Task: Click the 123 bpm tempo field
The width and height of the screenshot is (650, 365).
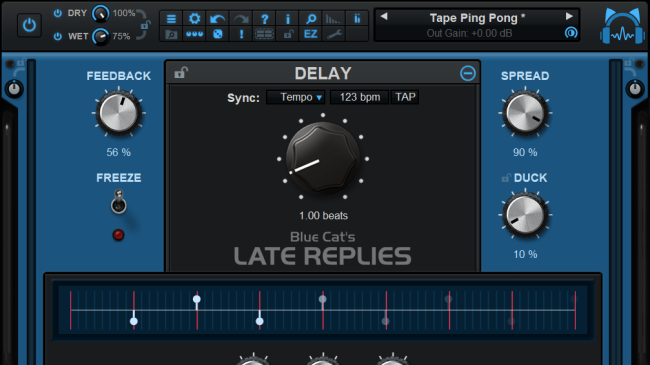Action: (359, 97)
